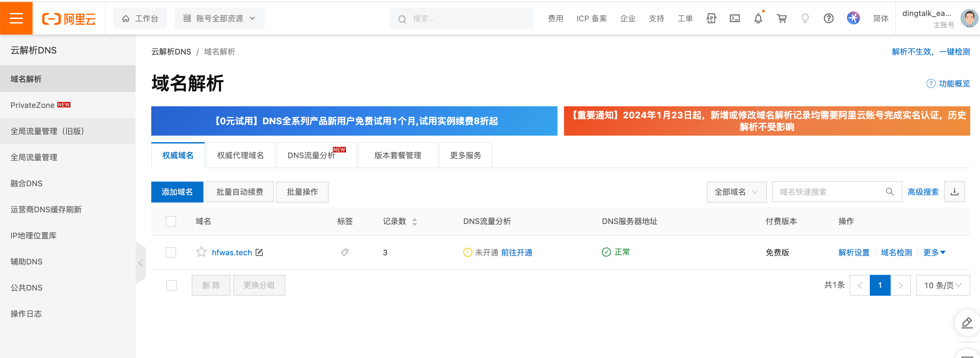Open the hamburger navigation menu
This screenshot has height=358, width=980.
click(x=16, y=18)
